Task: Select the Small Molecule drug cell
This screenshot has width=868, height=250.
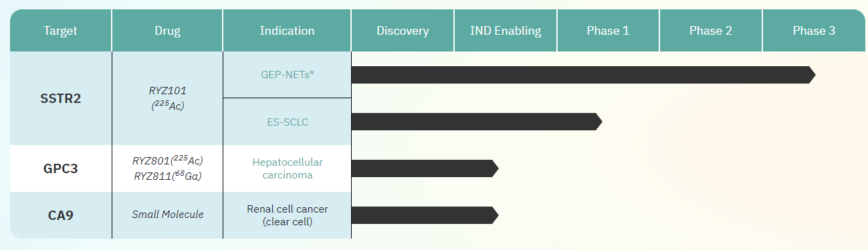Action: click(x=167, y=215)
